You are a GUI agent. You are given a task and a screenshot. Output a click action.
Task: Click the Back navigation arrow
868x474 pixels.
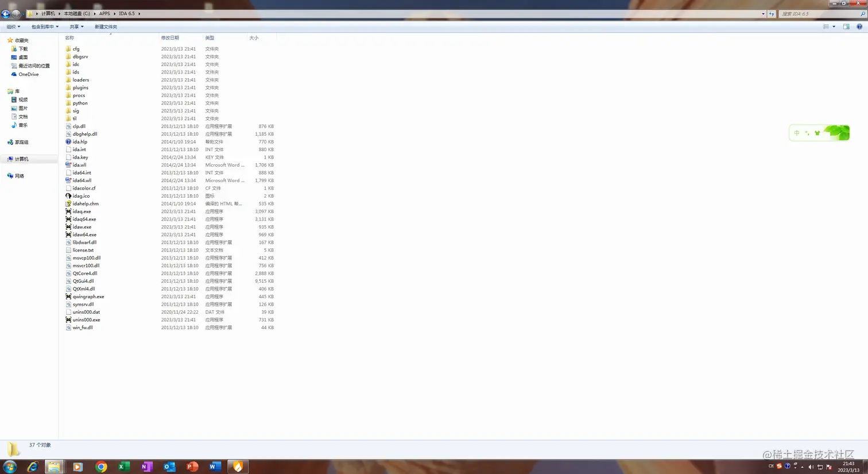(6, 14)
